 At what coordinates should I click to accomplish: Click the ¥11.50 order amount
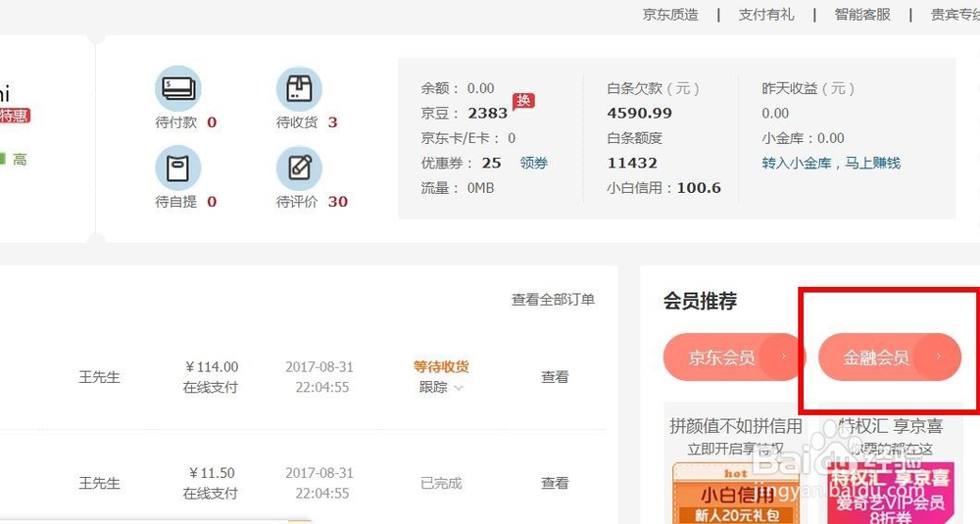tap(212, 473)
